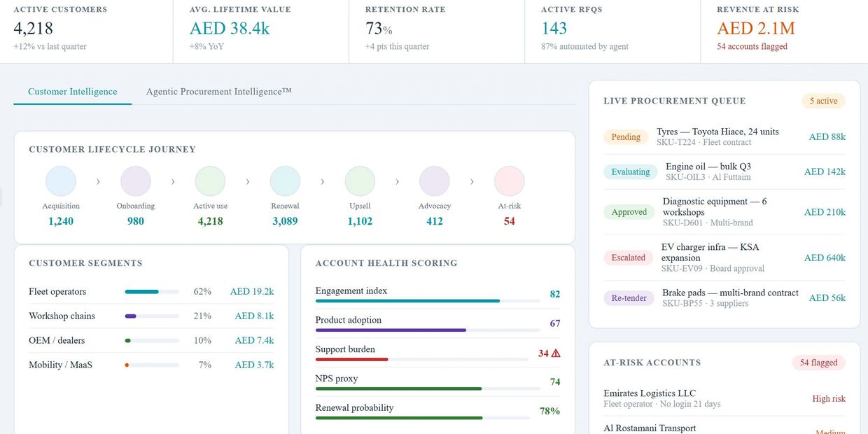The width and height of the screenshot is (868, 434).
Task: Click the Approved status badge
Action: tap(629, 212)
